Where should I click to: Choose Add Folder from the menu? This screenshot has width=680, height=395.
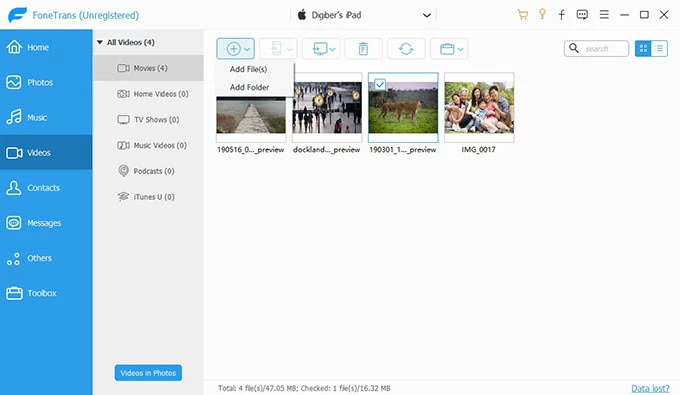pos(249,87)
